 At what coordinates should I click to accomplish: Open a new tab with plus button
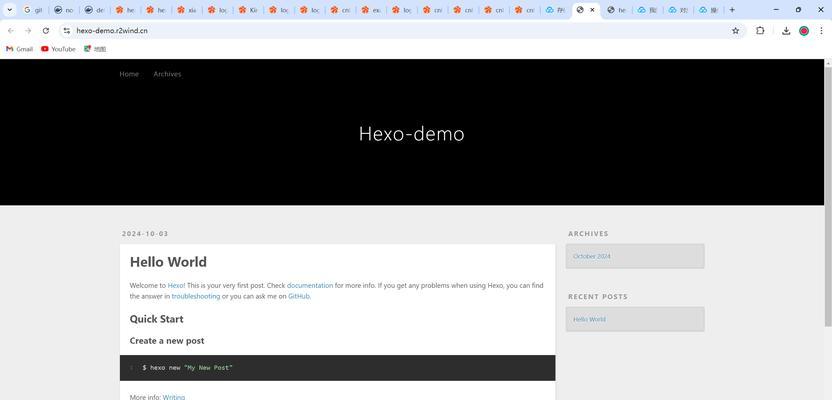click(732, 10)
